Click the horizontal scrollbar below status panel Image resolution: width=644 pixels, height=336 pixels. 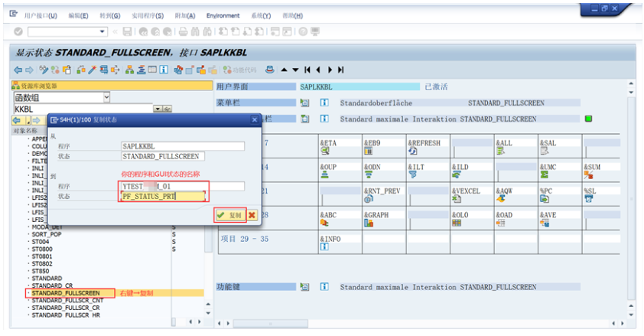[270, 324]
